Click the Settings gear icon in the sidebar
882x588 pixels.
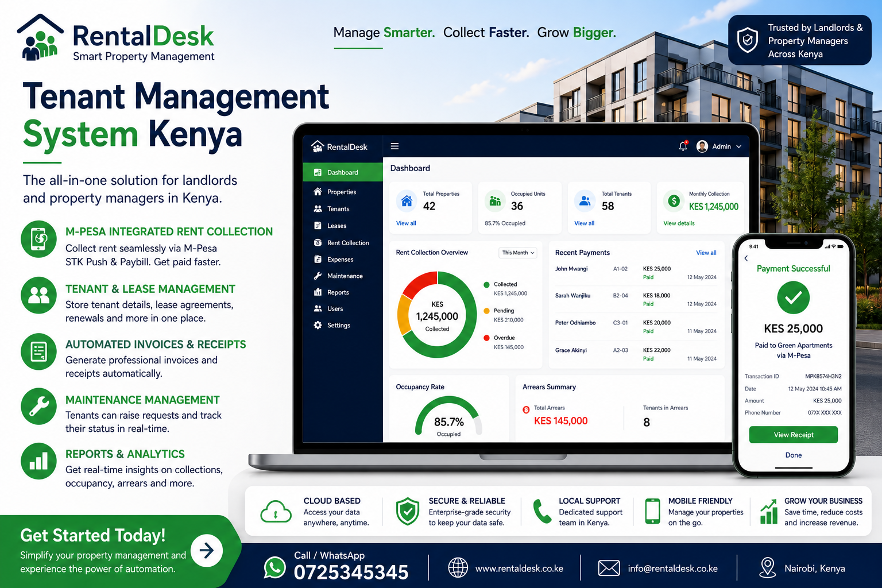point(318,325)
